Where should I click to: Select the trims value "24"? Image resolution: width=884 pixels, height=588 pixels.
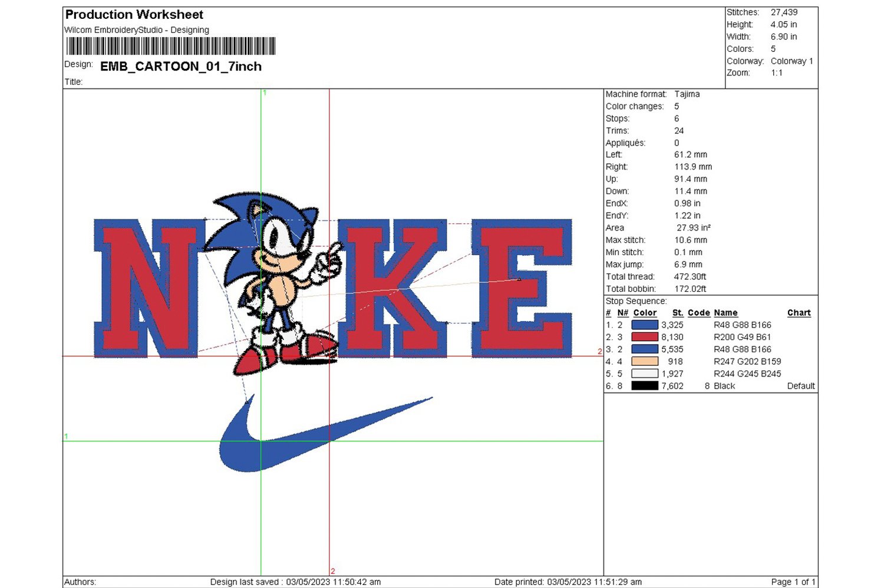[679, 131]
